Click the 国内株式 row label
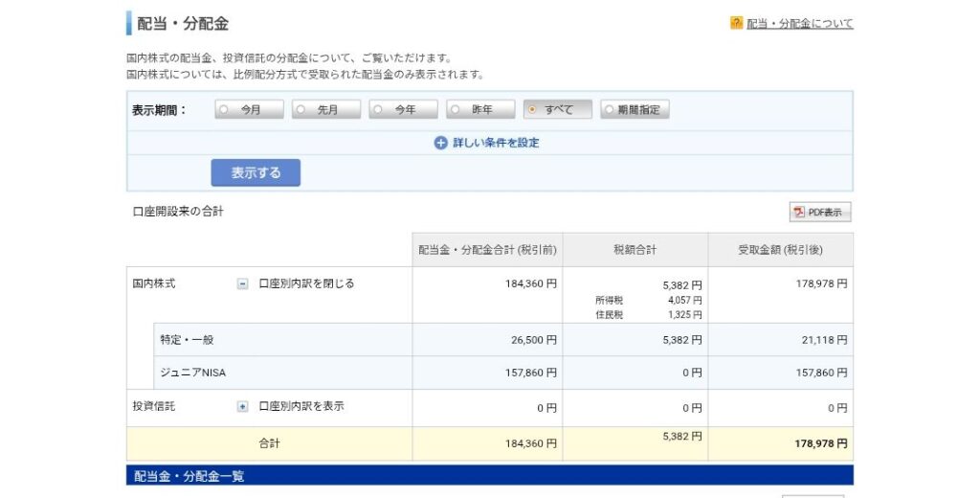 [154, 283]
